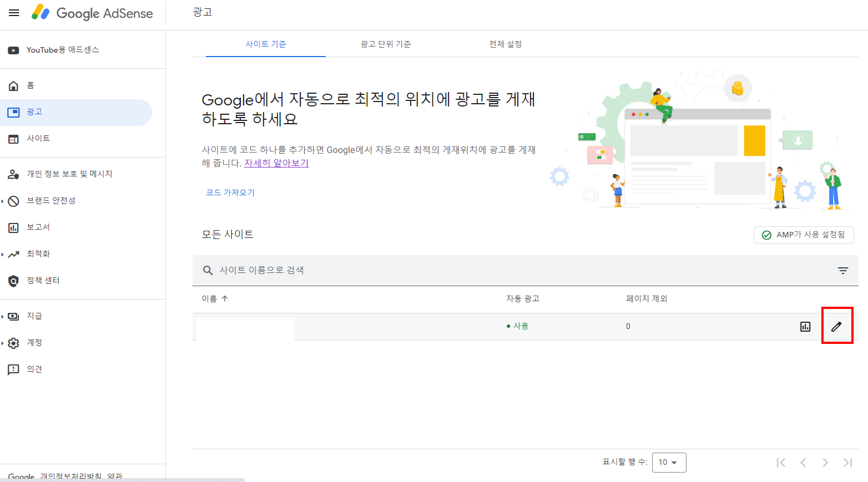Click the ascending sort arrow by 이름
The height and width of the screenshot is (482, 868).
225,298
